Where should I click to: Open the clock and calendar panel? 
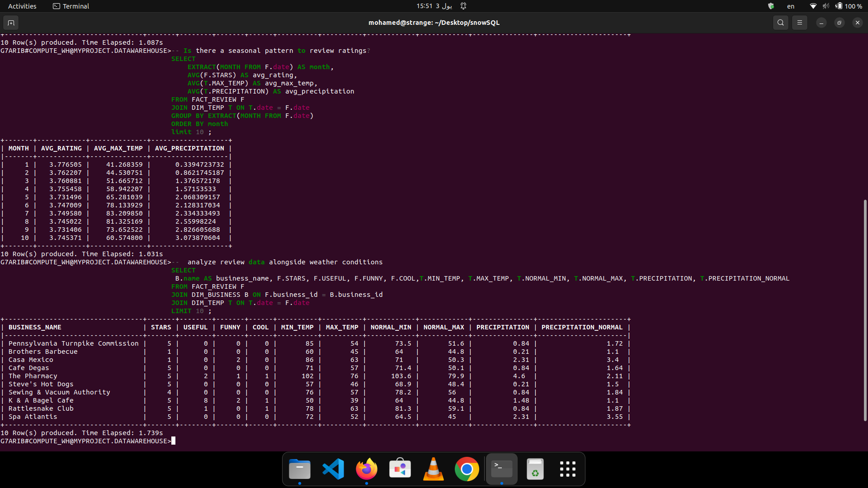[x=434, y=6]
